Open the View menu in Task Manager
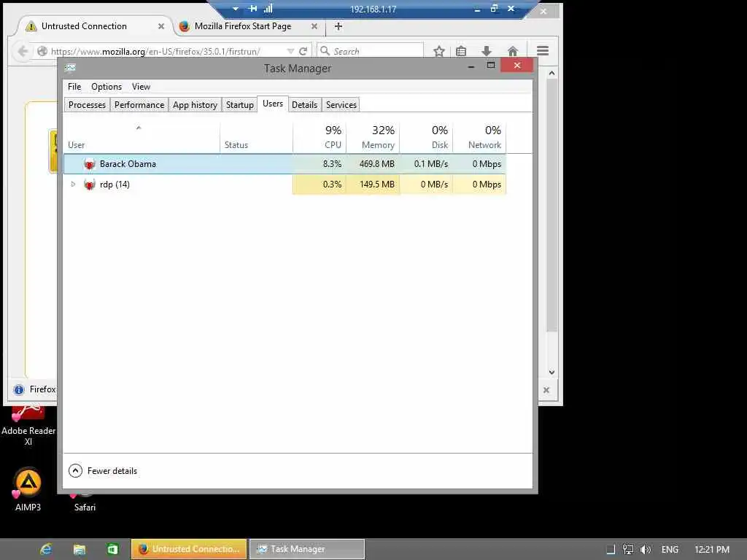This screenshot has height=560, width=747. 141,87
